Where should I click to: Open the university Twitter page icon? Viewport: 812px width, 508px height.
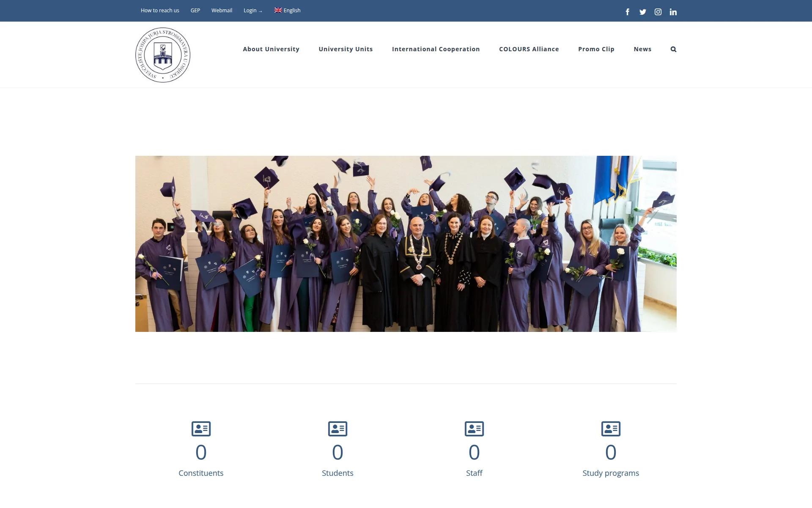click(643, 12)
